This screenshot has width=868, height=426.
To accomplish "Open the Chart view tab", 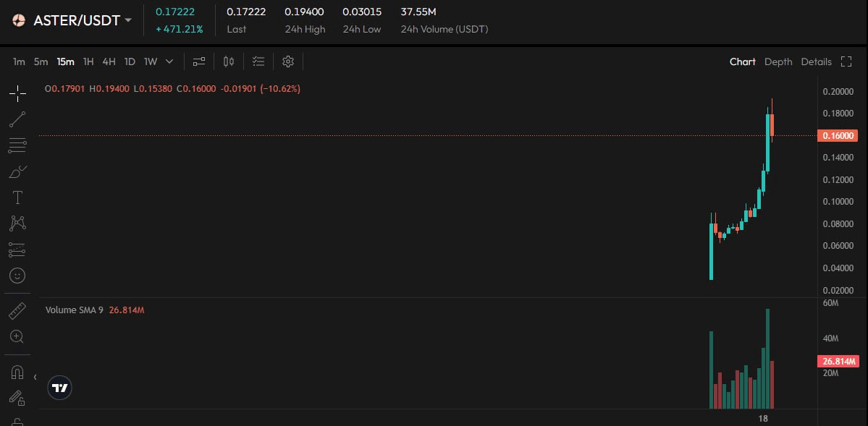I will (x=742, y=61).
